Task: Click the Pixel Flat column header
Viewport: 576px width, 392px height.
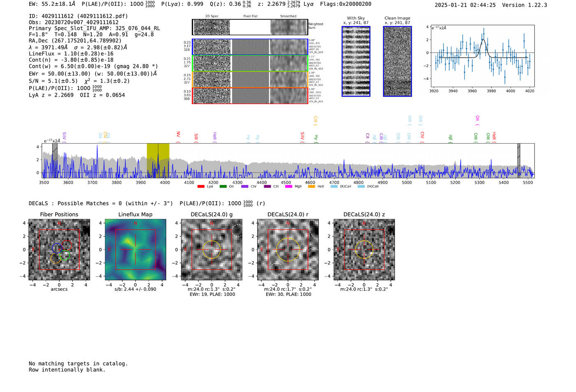Action: point(251,16)
